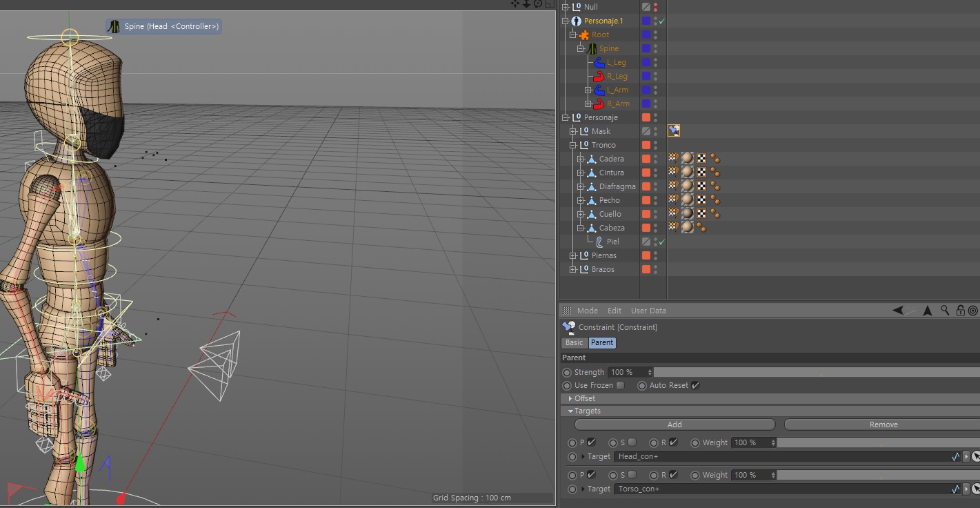The width and height of the screenshot is (980, 508).
Task: Click the orange dots selection tag on Pecho
Action: (715, 200)
